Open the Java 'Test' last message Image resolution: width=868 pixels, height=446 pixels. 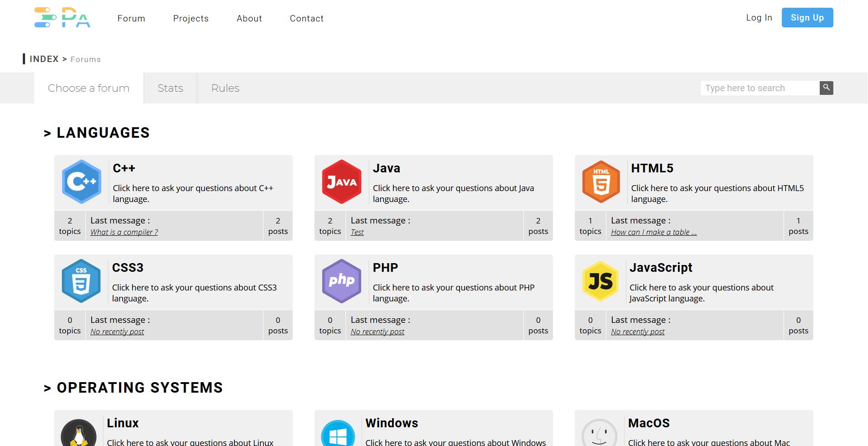357,232
